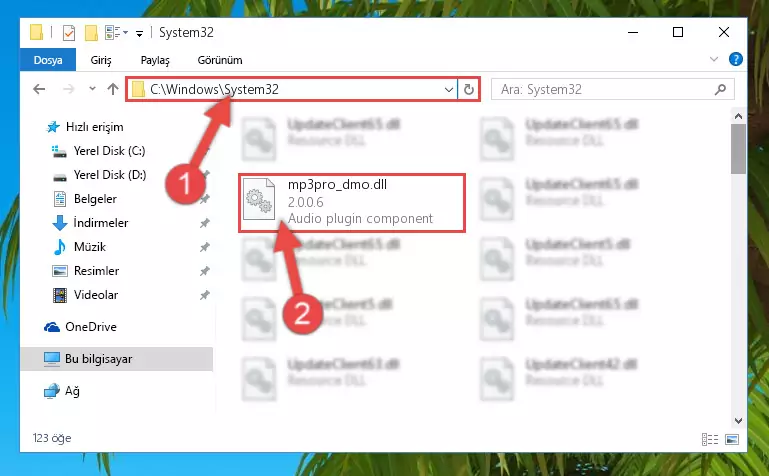Open the Paylaş tab
The width and height of the screenshot is (769, 476).
click(155, 60)
